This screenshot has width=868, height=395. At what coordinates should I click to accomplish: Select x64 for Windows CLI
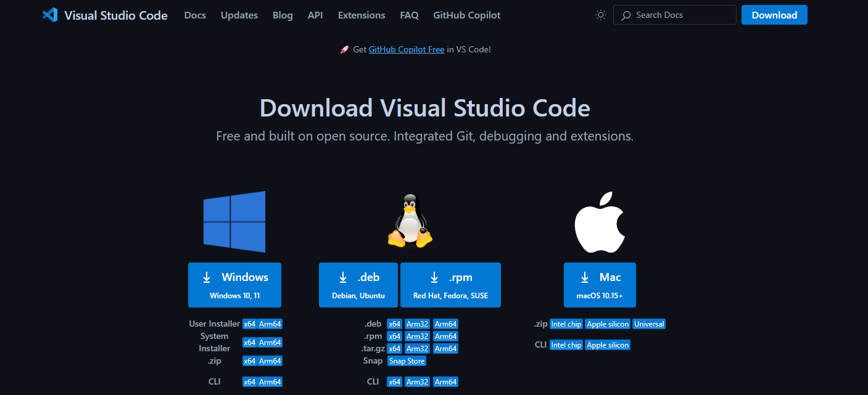point(249,382)
